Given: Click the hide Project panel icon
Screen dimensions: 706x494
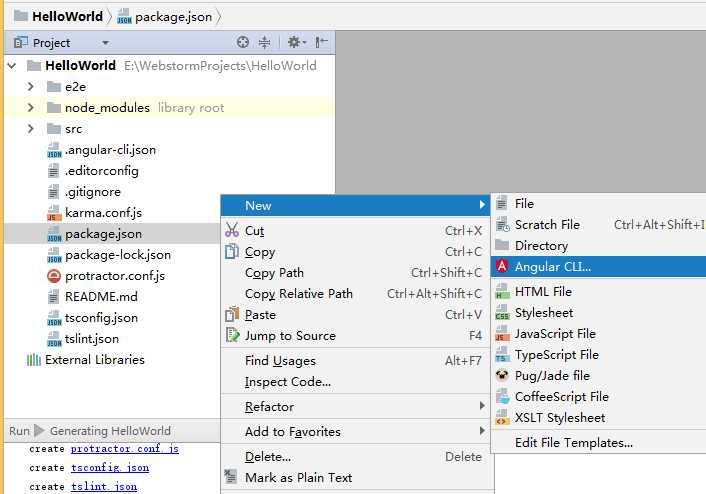Looking at the screenshot, I should coord(321,42).
